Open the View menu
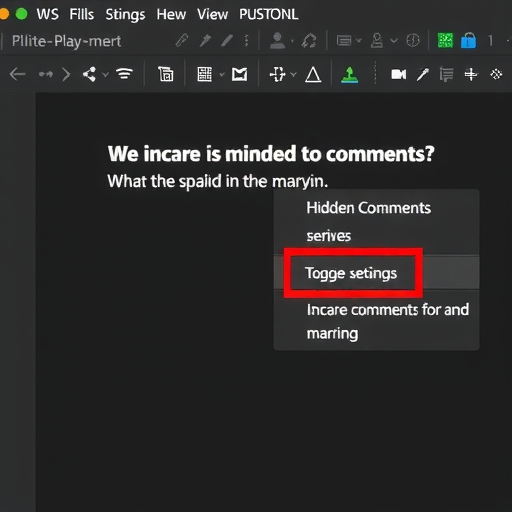The image size is (512, 512). tap(212, 14)
